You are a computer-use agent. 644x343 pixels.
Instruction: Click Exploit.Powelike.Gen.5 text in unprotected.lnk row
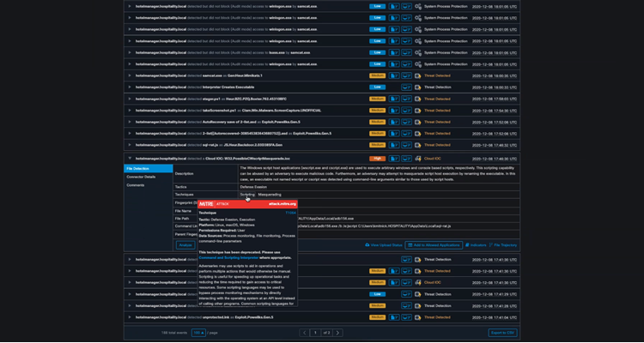coord(254,317)
